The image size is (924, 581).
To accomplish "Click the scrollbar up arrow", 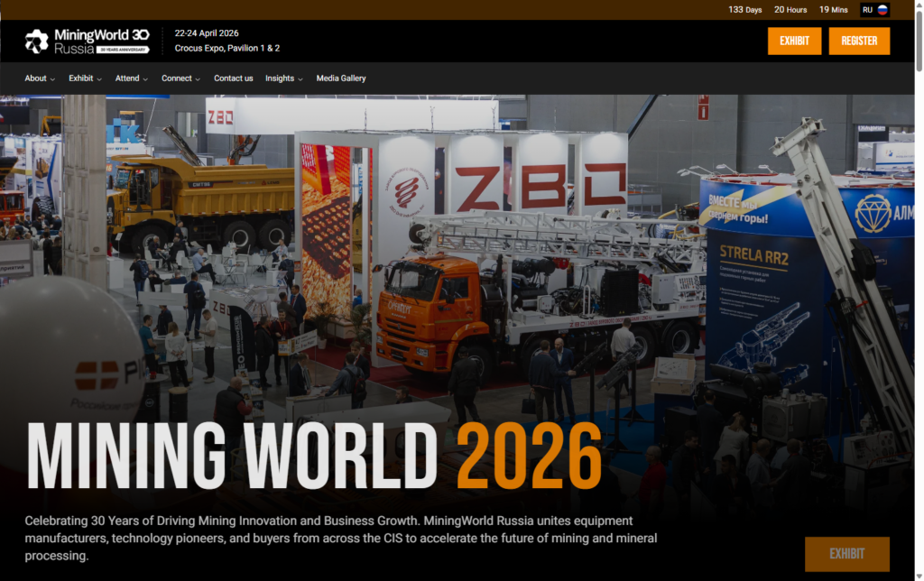I will (x=918, y=5).
